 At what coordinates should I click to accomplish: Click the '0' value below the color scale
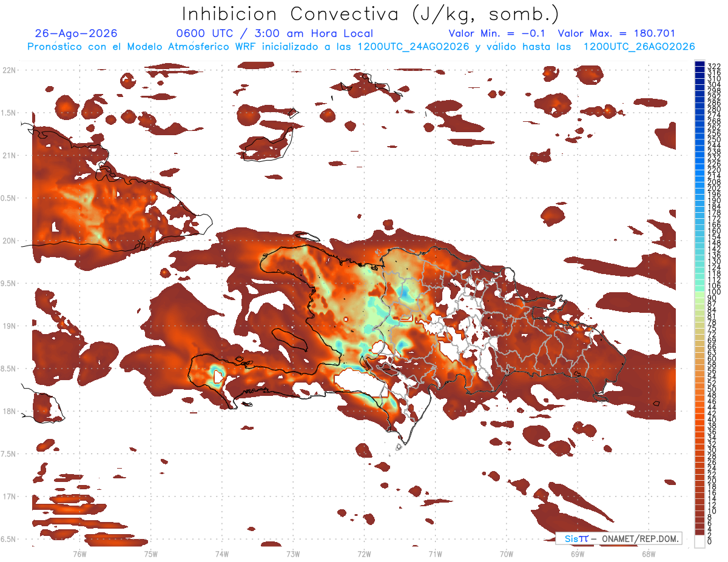(710, 541)
